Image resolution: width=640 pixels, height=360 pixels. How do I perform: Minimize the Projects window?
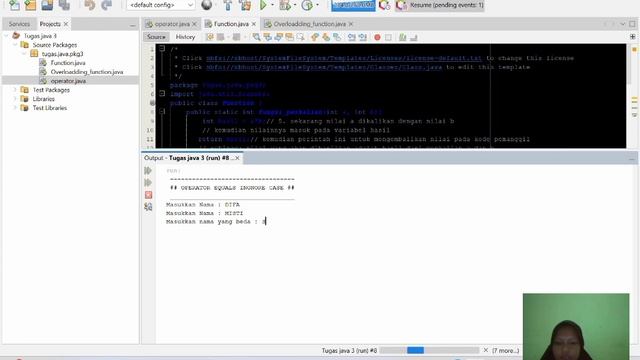(133, 25)
